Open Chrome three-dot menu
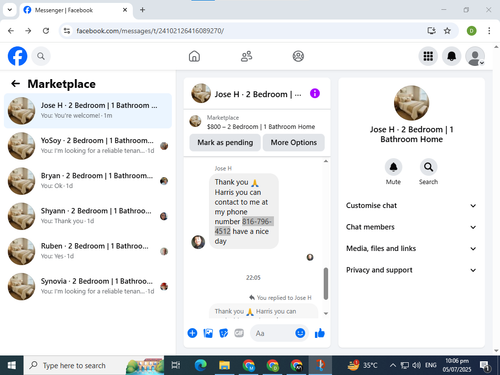This screenshot has height=375, width=500. click(x=489, y=31)
